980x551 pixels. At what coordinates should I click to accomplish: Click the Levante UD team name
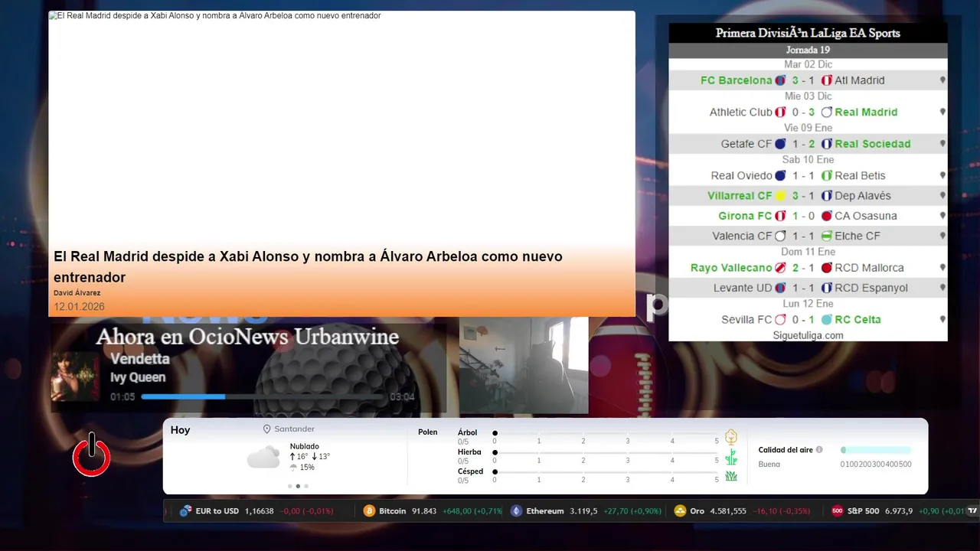click(743, 288)
